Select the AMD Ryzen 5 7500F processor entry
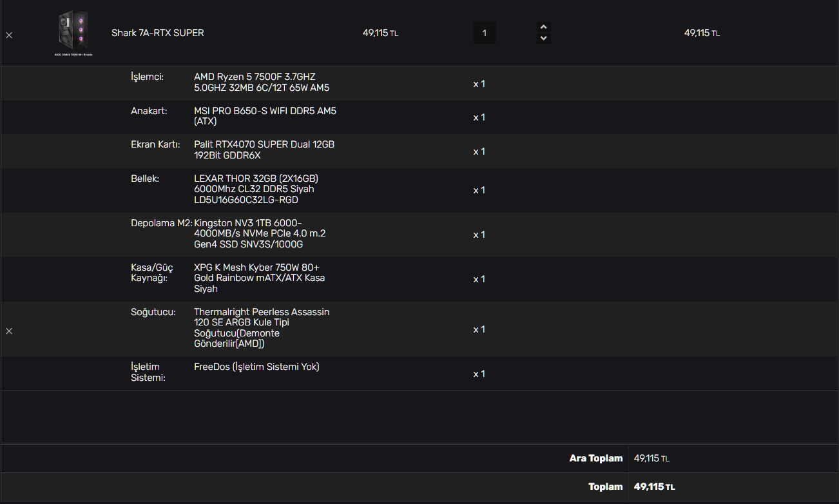839x504 pixels. pos(262,82)
